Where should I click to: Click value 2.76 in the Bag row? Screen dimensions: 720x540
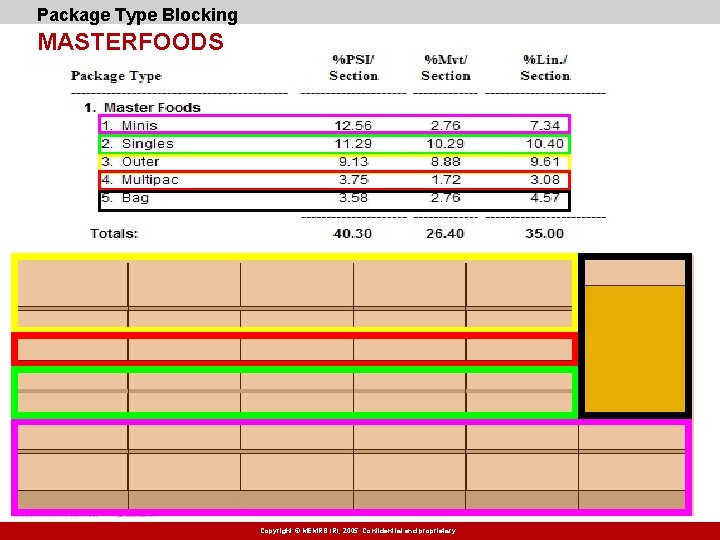(445, 198)
